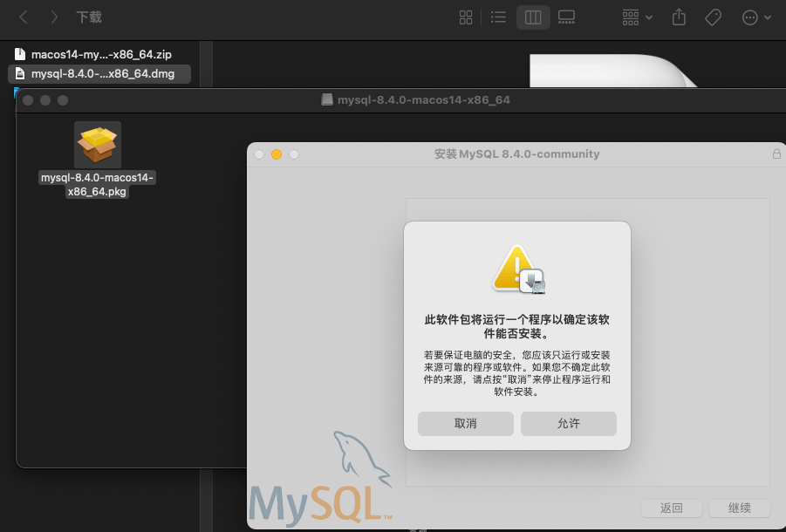This screenshot has width=786, height=532.
Task: Select mysql-8.4.0-...x86_64.dmg file
Action: 99,73
